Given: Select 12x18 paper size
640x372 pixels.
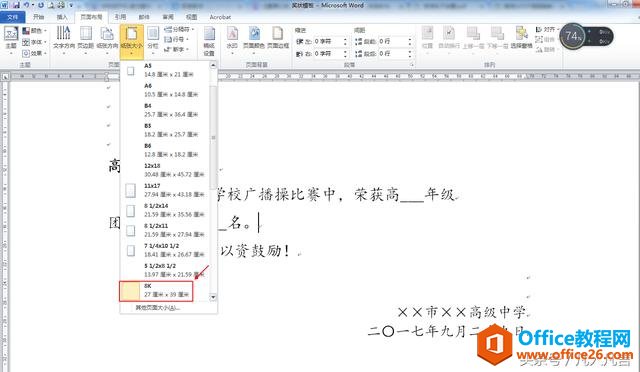Looking at the screenshot, I should [x=165, y=170].
